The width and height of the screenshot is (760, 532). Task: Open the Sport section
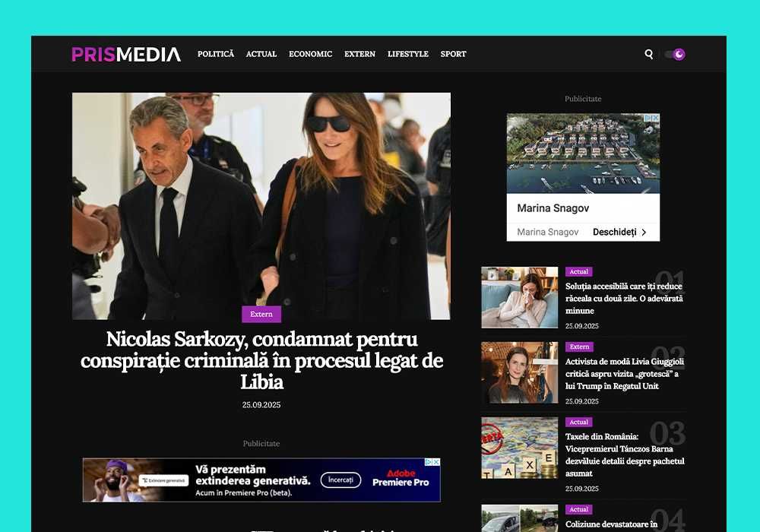(453, 54)
